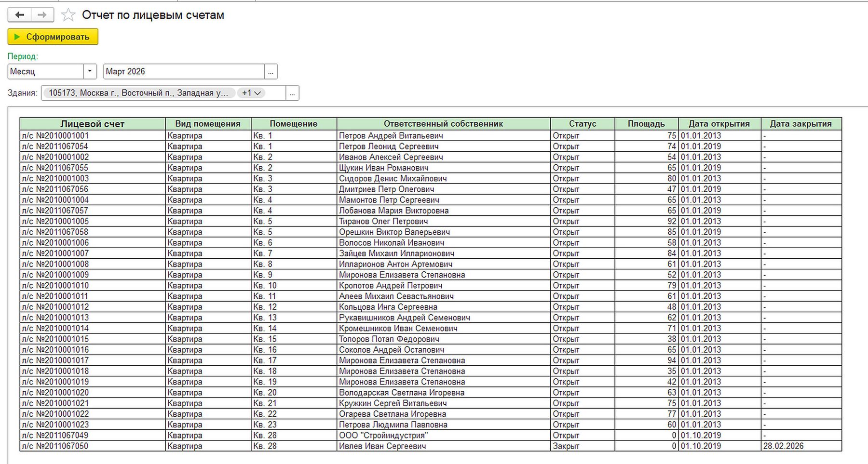Click the forward navigation arrow
This screenshot has width=868, height=464.
pos(42,15)
